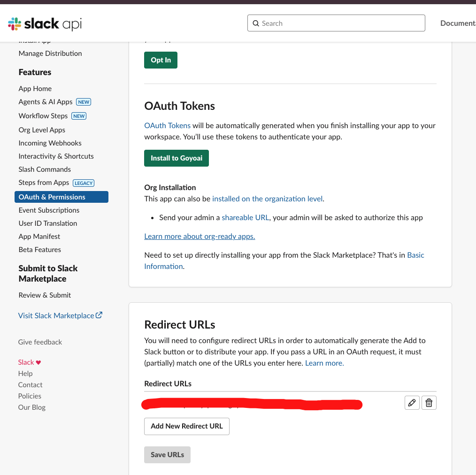Open Beta Features page
Image resolution: width=476 pixels, height=475 pixels.
(40, 250)
